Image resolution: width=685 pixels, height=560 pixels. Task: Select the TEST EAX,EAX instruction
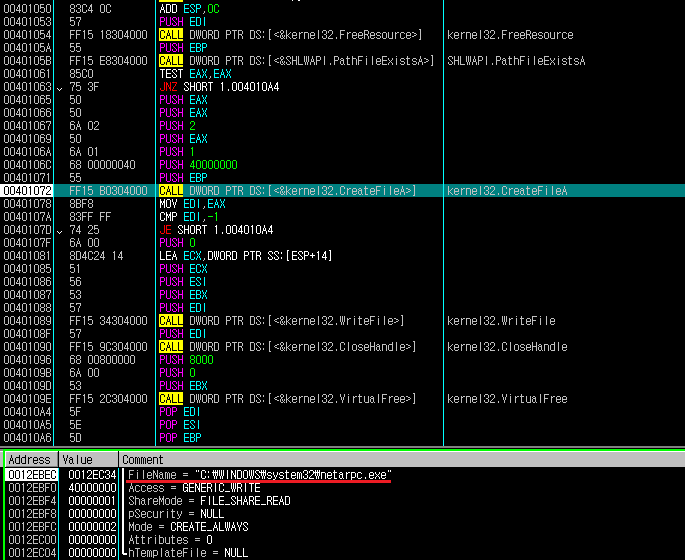pos(195,74)
